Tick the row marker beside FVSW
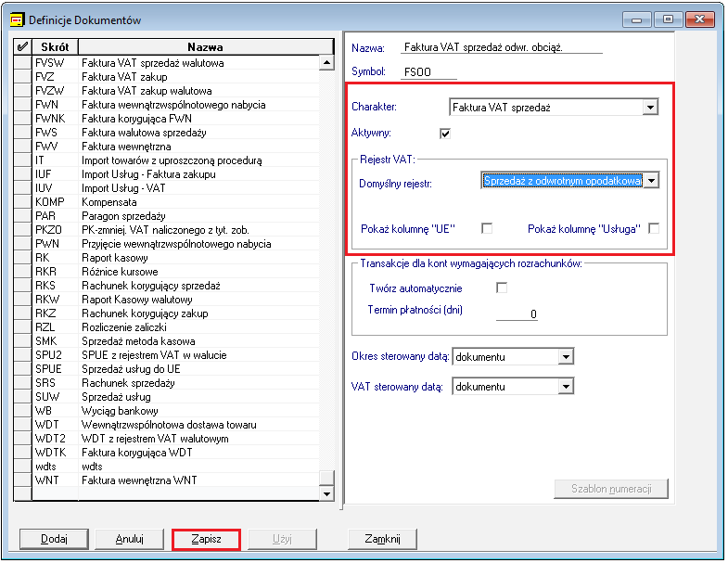Screen dimensions: 728x563 (x=22, y=63)
